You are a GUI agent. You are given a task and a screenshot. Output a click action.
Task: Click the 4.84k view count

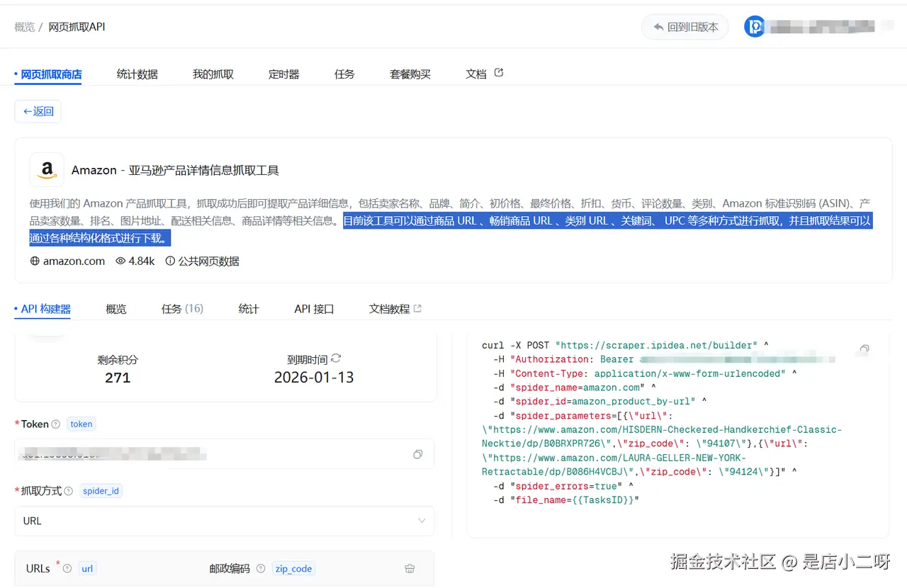(x=142, y=261)
